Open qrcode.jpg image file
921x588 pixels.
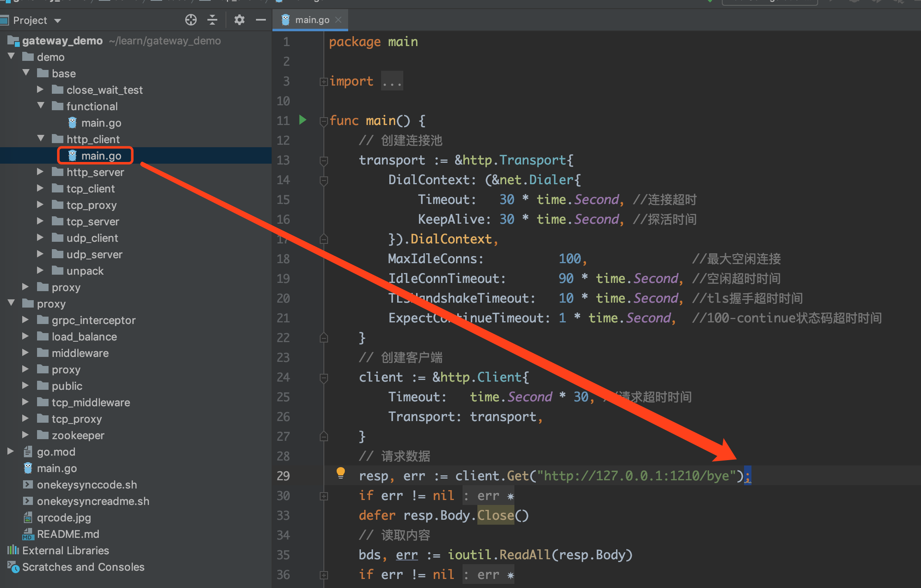point(64,518)
